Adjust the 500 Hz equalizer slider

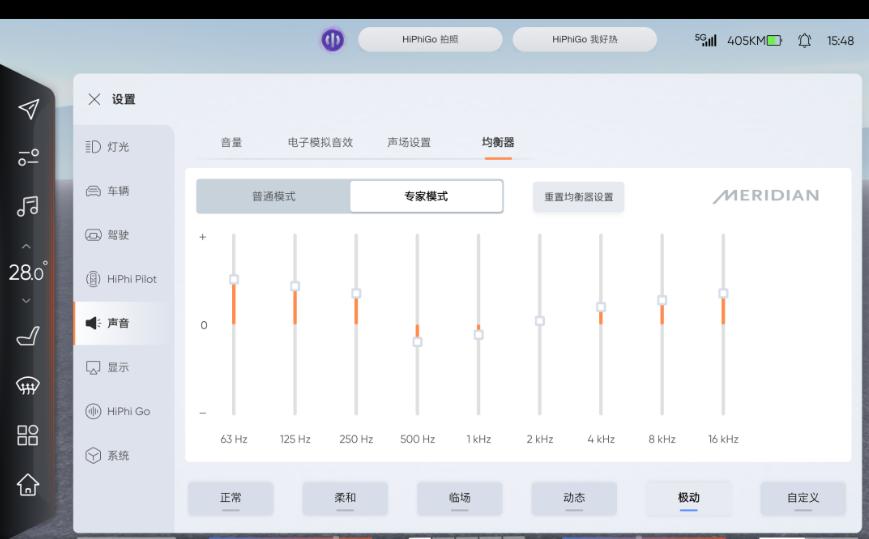[417, 342]
